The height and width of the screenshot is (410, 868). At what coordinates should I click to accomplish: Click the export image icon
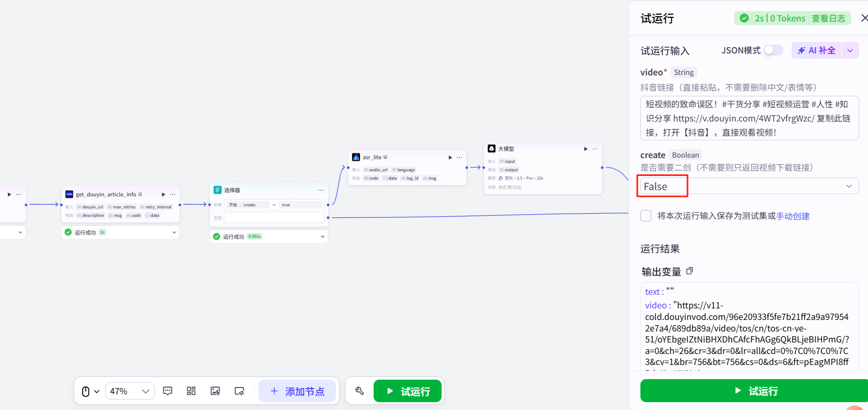[215, 391]
